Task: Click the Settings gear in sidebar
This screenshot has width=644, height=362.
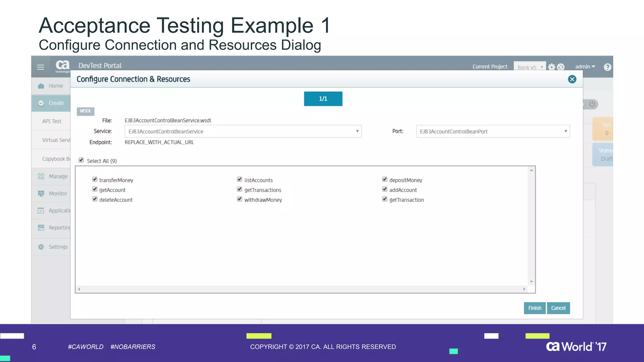Action: pos(41,247)
